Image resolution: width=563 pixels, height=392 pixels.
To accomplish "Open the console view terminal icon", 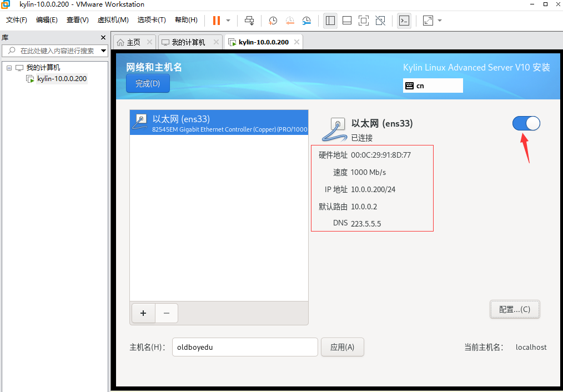I will tap(404, 21).
